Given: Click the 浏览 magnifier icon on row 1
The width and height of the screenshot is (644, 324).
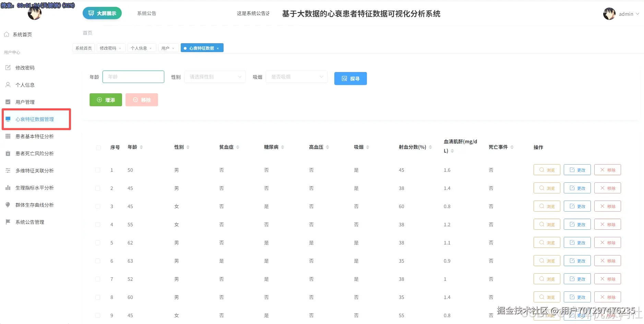Looking at the screenshot, I should 546,170.
